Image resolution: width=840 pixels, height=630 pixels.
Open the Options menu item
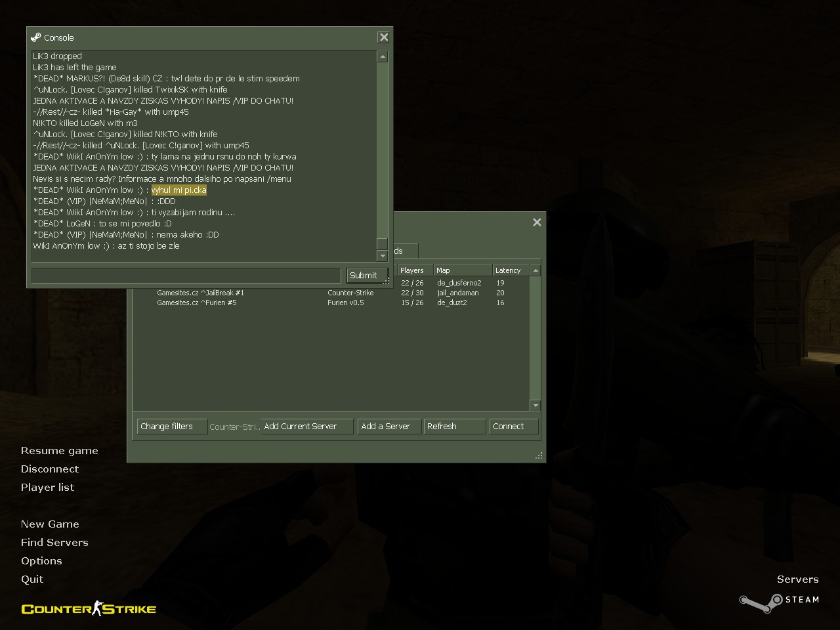coord(41,561)
